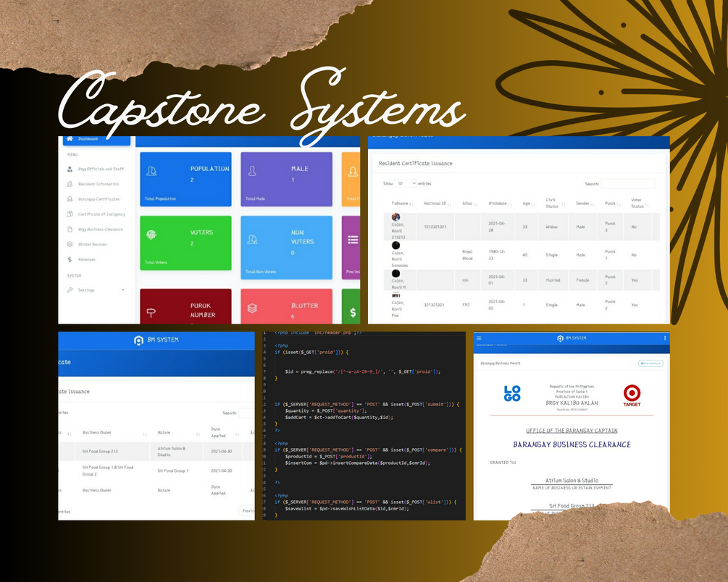The height and width of the screenshot is (582, 728).
Task: Sort the table by Alias column
Action: click(470, 203)
